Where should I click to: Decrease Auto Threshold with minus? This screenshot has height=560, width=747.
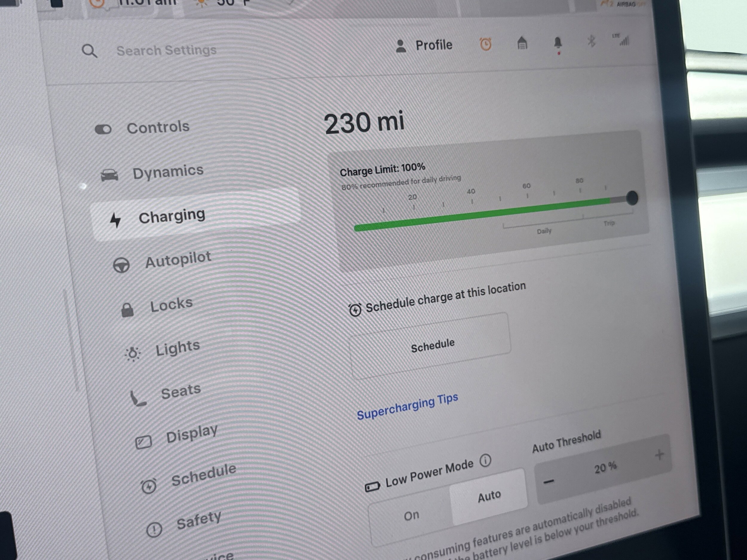pos(549,481)
